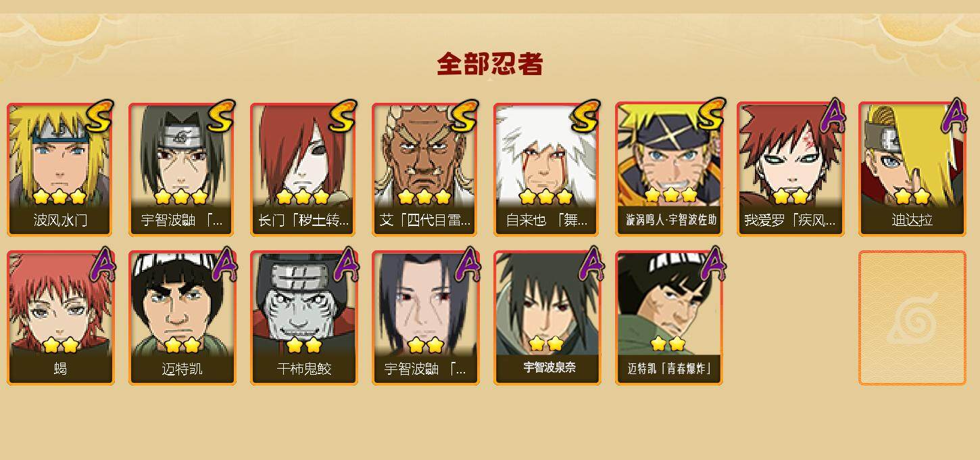
Task: Choose the 艾 fourth Raikage card
Action: (426, 169)
